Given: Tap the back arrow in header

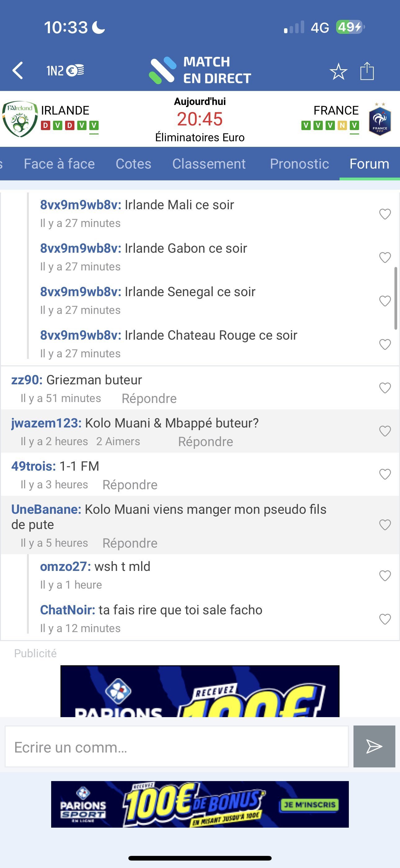Looking at the screenshot, I should 17,70.
